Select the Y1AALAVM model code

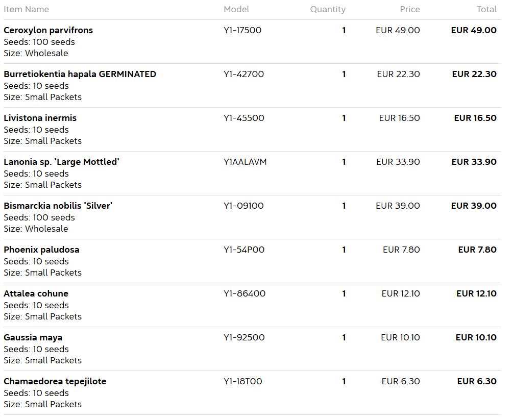[245, 162]
